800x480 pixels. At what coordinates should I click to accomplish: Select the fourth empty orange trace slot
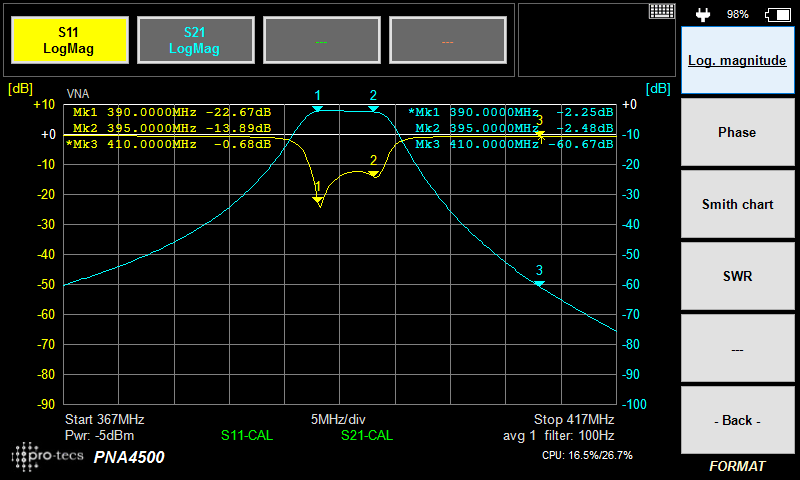click(x=447, y=40)
